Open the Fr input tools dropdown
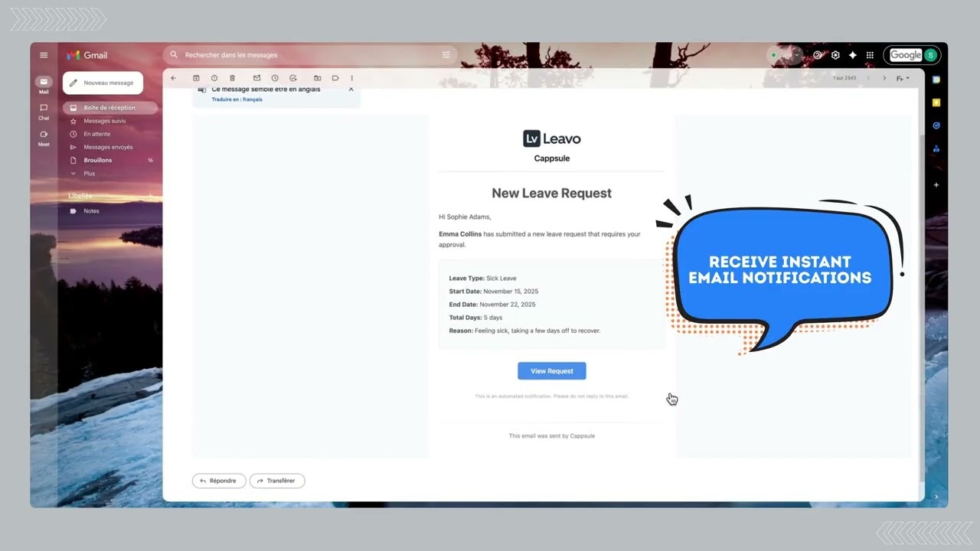 pyautogui.click(x=903, y=78)
